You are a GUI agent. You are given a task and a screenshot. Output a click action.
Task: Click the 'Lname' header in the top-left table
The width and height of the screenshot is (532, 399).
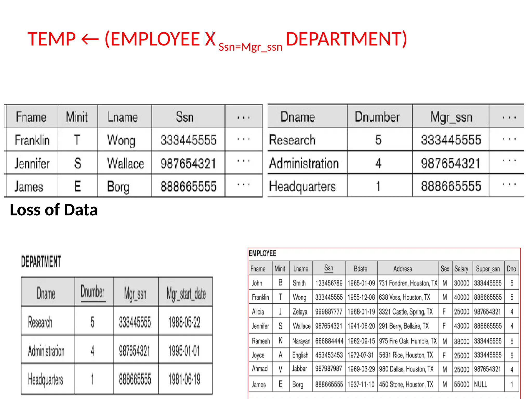pyautogui.click(x=122, y=117)
